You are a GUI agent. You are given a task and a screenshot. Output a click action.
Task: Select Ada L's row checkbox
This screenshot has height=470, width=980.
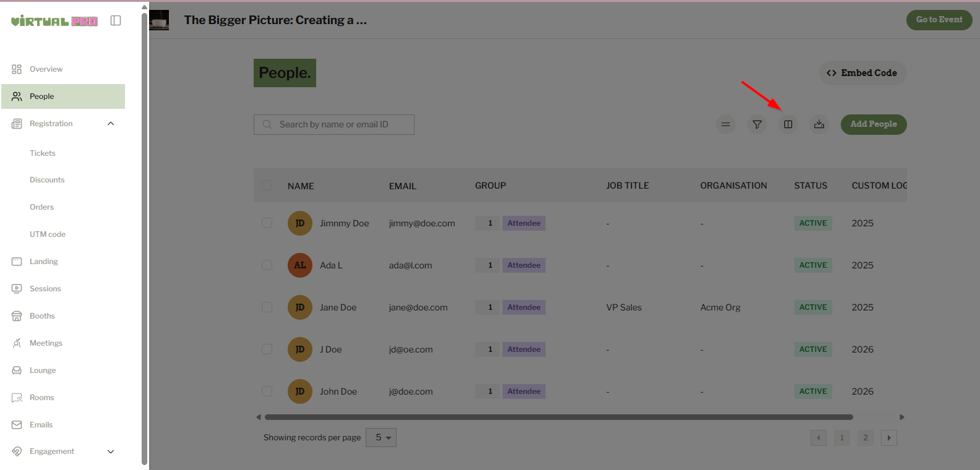[x=267, y=265]
